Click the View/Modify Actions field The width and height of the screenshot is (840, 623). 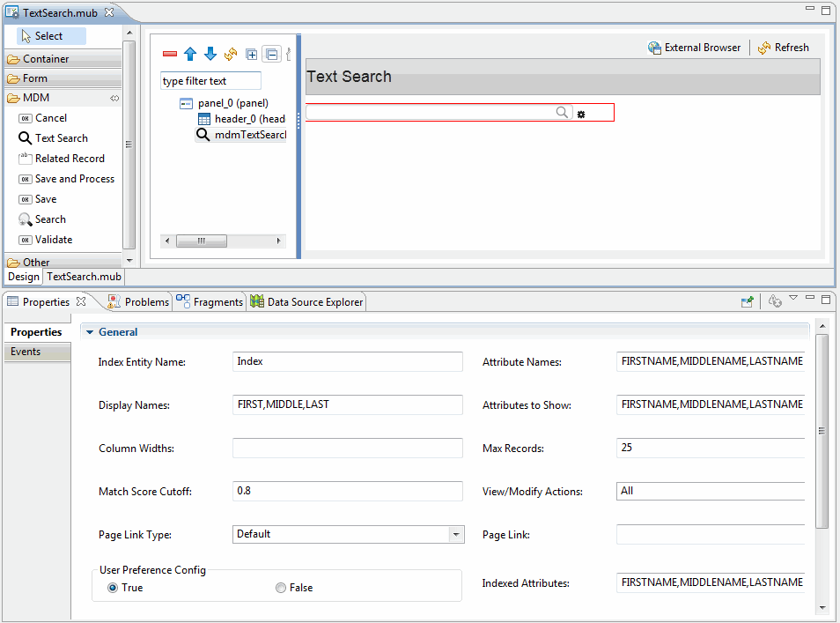pyautogui.click(x=711, y=491)
